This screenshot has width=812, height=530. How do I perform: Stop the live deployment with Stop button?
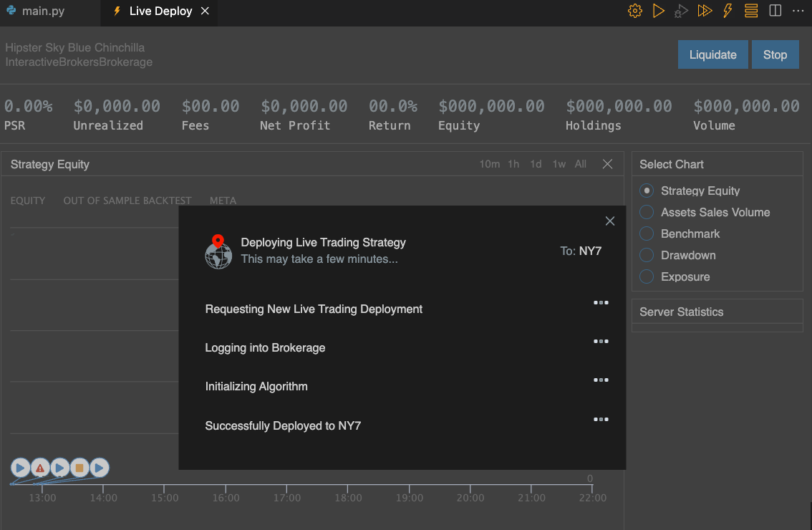pos(775,54)
